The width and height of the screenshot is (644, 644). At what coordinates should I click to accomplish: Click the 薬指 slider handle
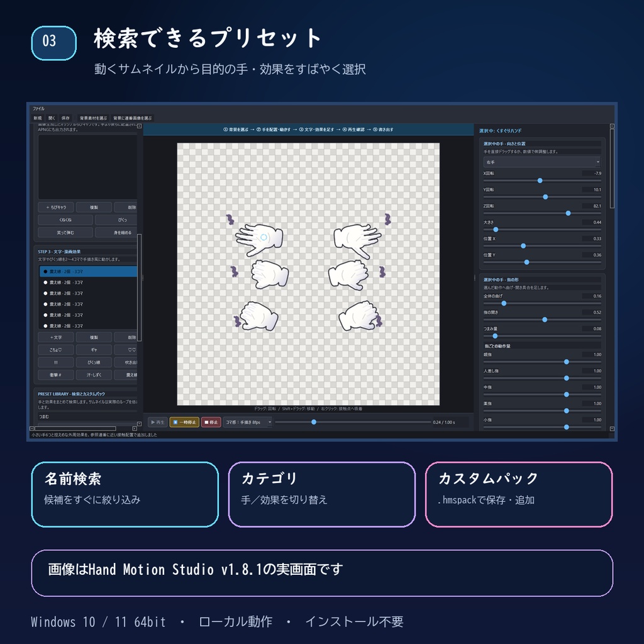(567, 411)
